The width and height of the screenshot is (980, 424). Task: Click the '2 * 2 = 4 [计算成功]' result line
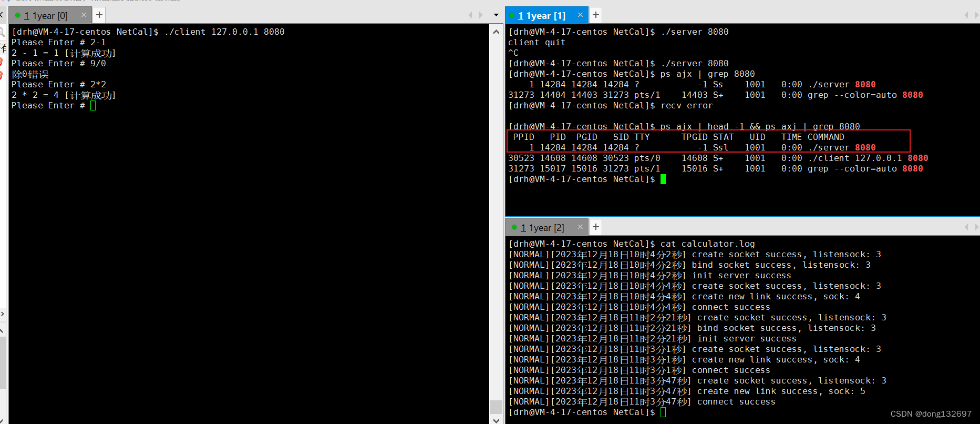(x=64, y=95)
